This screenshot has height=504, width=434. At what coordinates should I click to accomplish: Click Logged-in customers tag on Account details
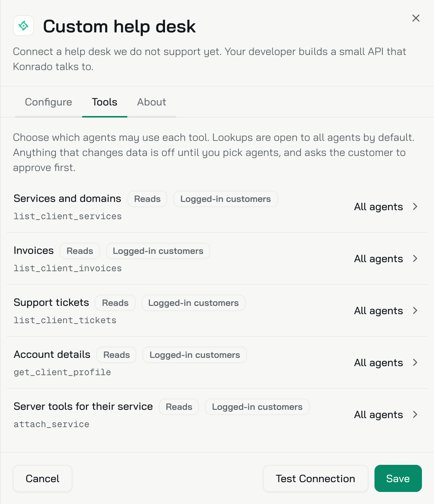[195, 355]
